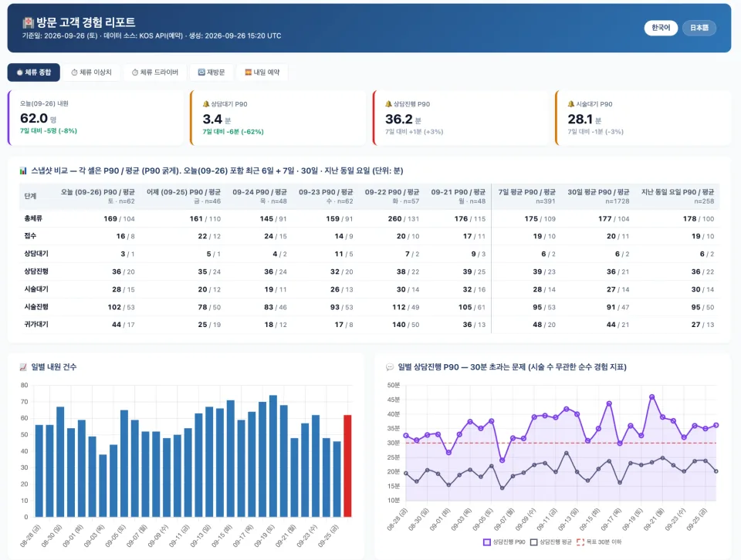The height and width of the screenshot is (560, 741).
Task: Click the icon on the 재방문 tab
Action: coord(201,73)
